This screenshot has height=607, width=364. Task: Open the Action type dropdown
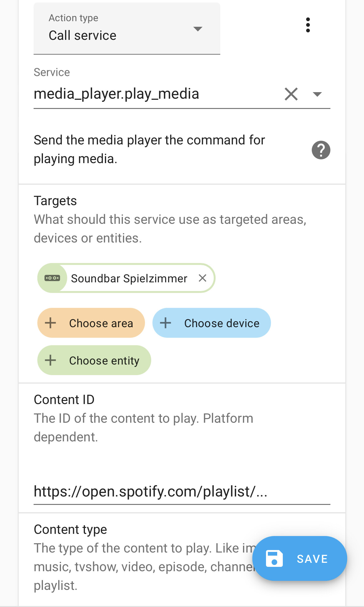(198, 29)
